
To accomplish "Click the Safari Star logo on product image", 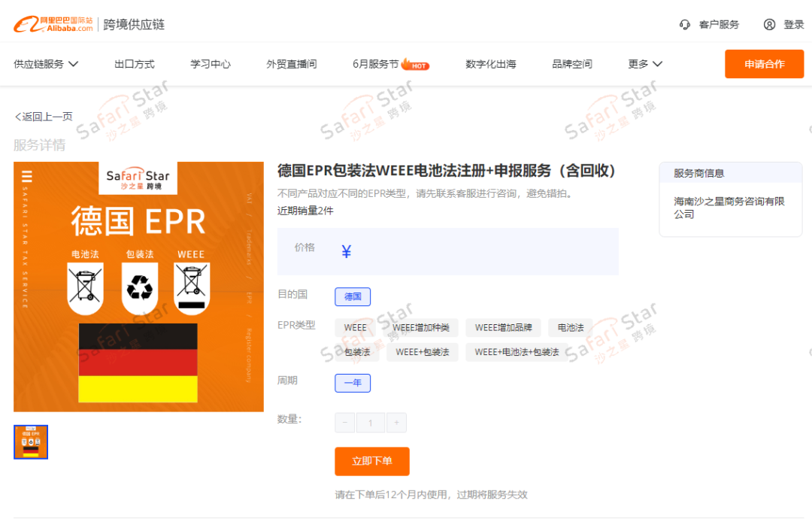I will [x=138, y=178].
